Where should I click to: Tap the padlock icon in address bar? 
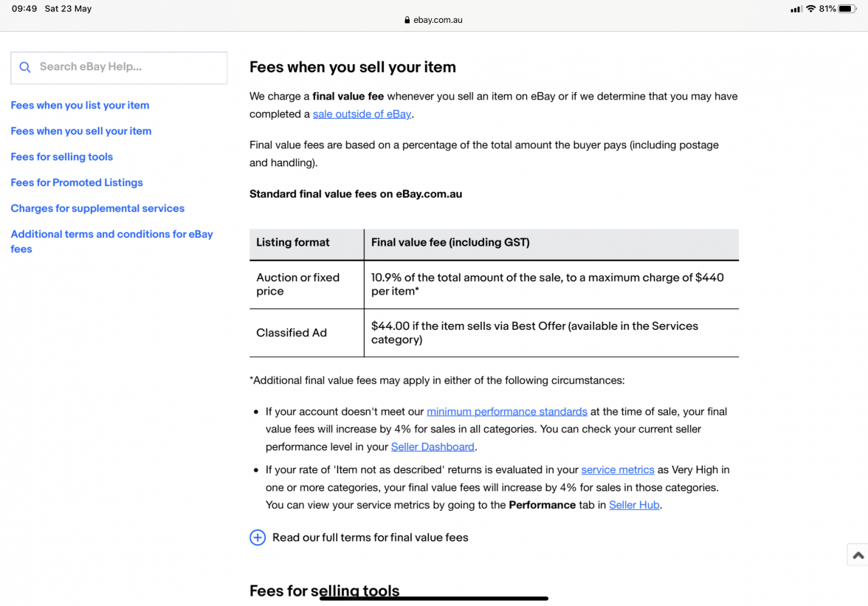pos(407,20)
